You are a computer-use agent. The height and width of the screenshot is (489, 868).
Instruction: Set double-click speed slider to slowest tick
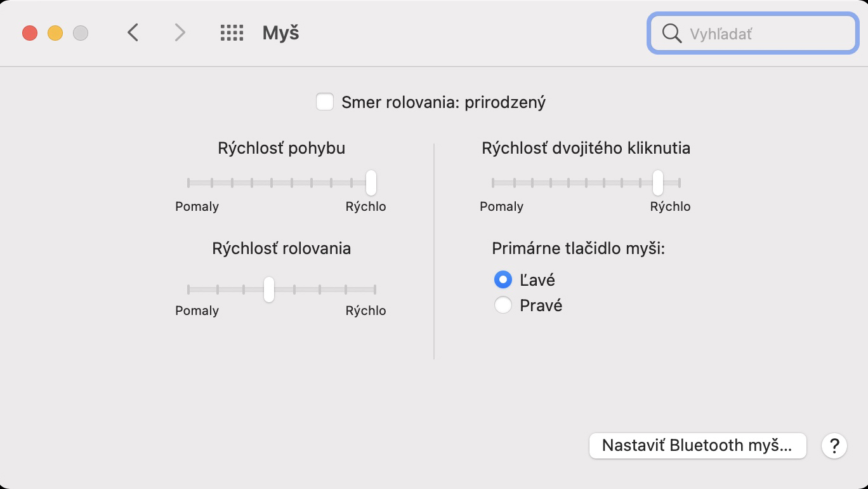tap(493, 183)
